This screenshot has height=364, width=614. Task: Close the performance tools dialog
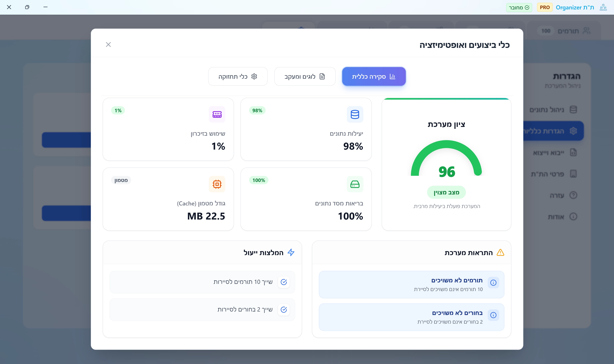[x=108, y=44]
